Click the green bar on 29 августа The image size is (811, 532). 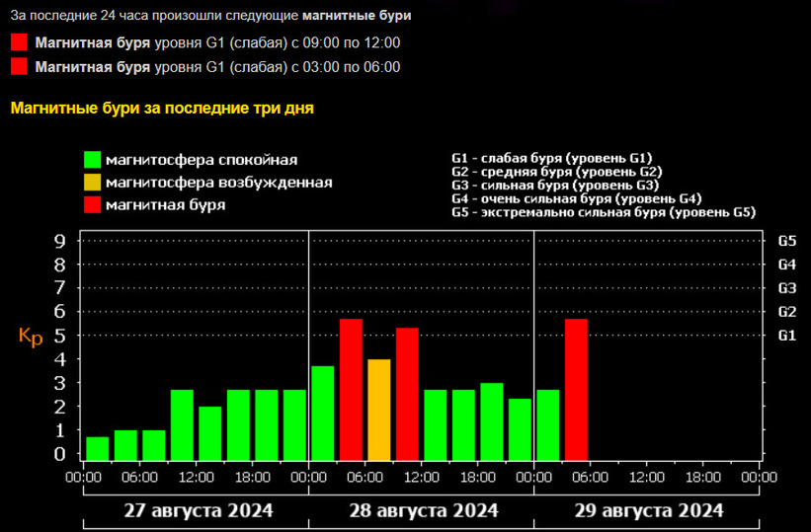tap(548, 424)
